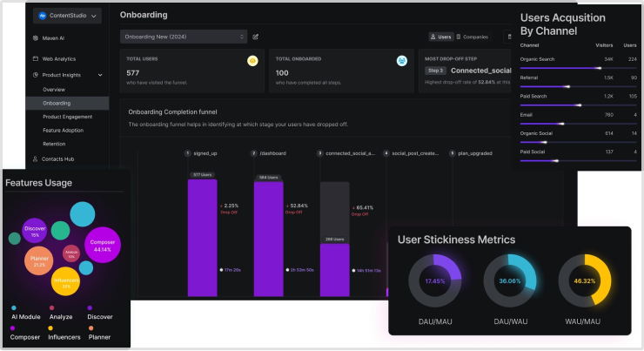
Task: Click the edit funnel pencil icon
Action: tap(256, 37)
